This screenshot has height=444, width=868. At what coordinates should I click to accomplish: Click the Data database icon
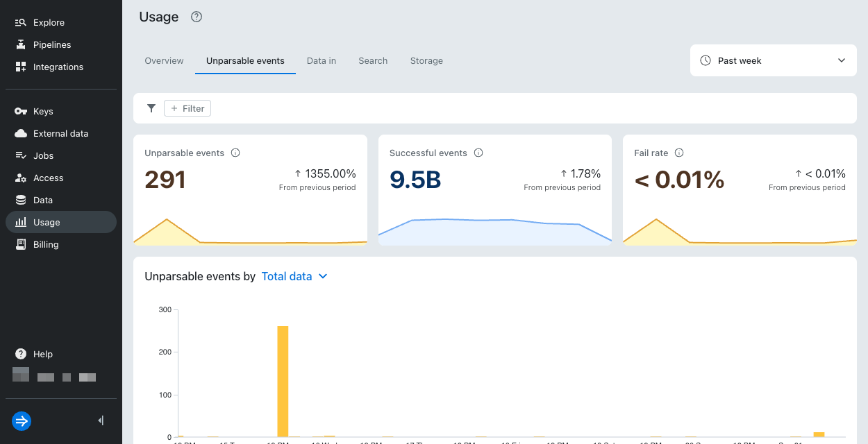point(21,200)
